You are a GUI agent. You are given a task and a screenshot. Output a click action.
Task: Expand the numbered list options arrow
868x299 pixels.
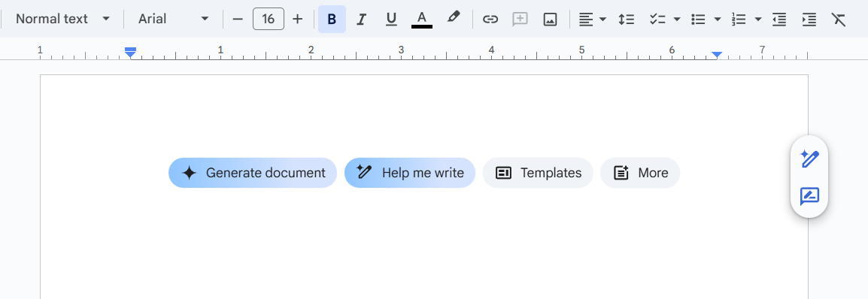click(758, 20)
